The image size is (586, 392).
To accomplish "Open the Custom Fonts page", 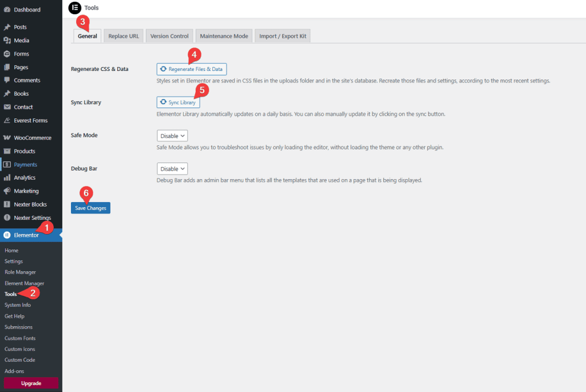I will coord(19,338).
